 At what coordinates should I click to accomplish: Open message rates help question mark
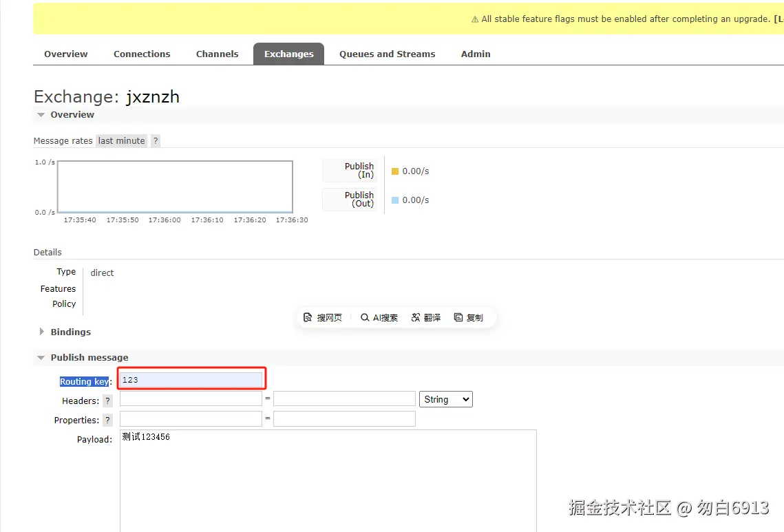156,141
